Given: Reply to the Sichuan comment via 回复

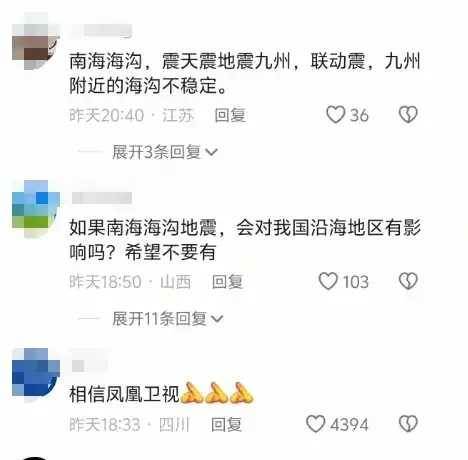Looking at the screenshot, I should [x=226, y=424].
